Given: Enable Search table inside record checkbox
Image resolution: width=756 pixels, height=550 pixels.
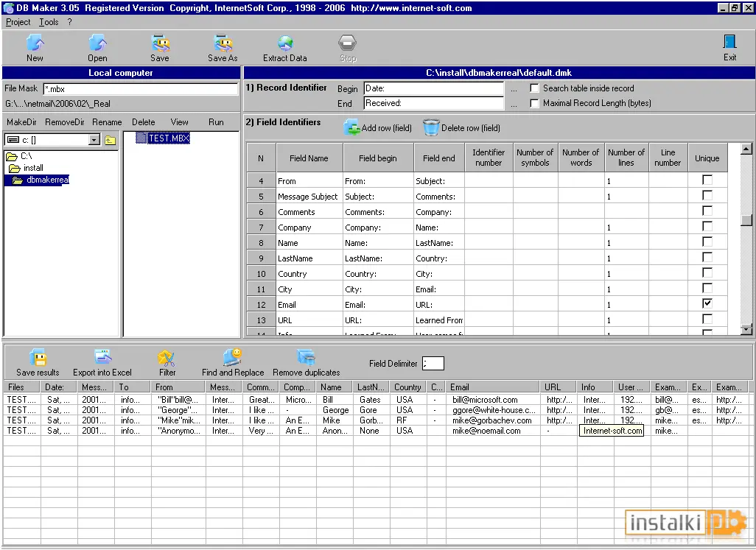Looking at the screenshot, I should click(x=534, y=88).
